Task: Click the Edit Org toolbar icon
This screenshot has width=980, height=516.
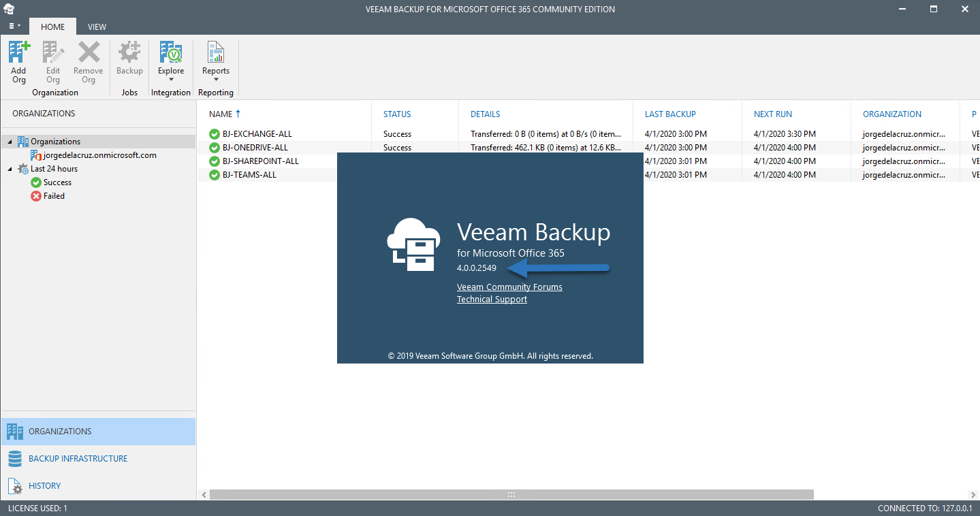Action: pyautogui.click(x=53, y=52)
